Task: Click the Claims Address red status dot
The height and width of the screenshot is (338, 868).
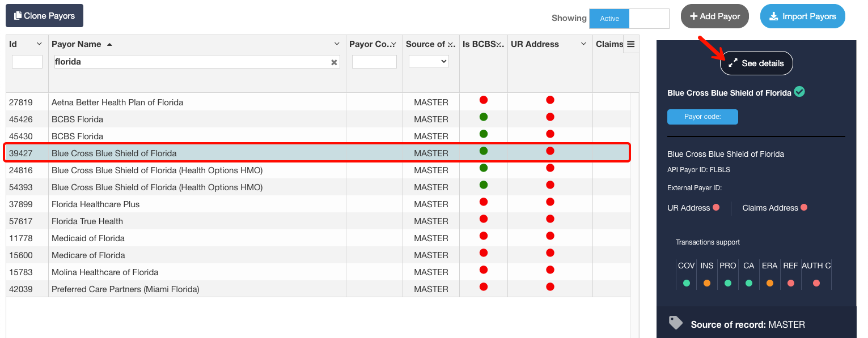Action: [804, 208]
